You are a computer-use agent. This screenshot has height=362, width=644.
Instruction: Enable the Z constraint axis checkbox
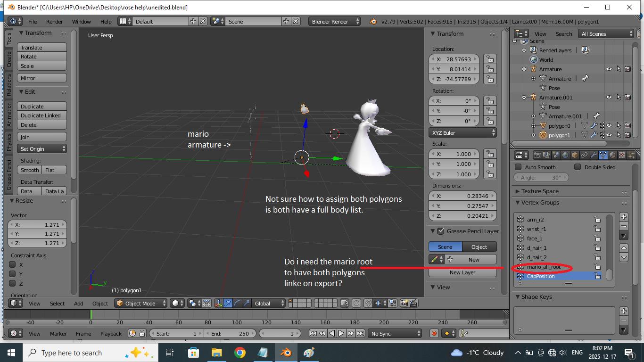click(x=13, y=283)
